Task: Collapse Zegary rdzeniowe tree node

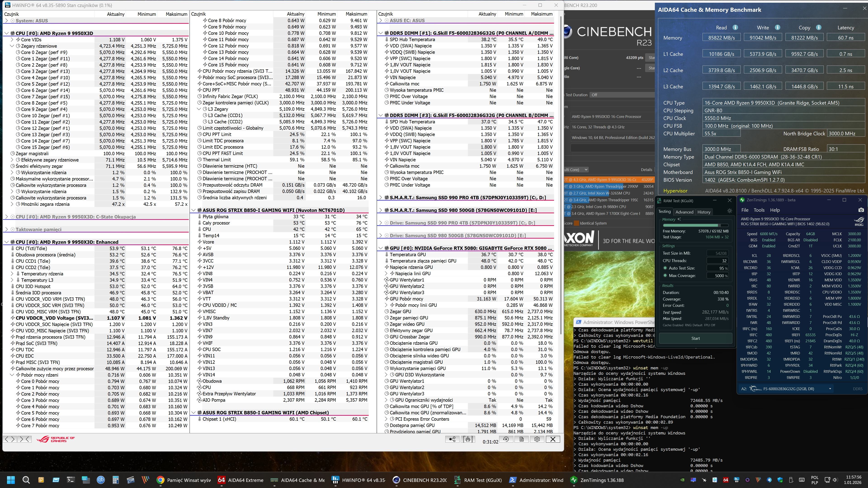Action: pyautogui.click(x=12, y=46)
